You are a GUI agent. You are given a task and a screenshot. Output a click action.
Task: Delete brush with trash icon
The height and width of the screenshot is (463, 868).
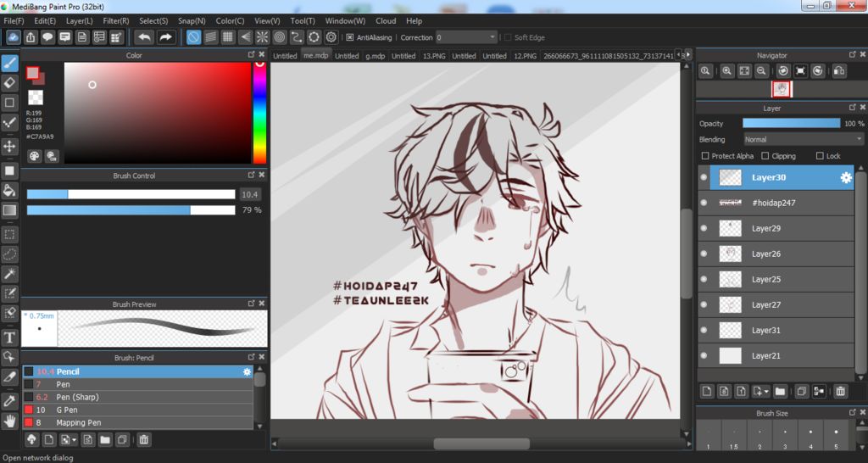point(144,440)
